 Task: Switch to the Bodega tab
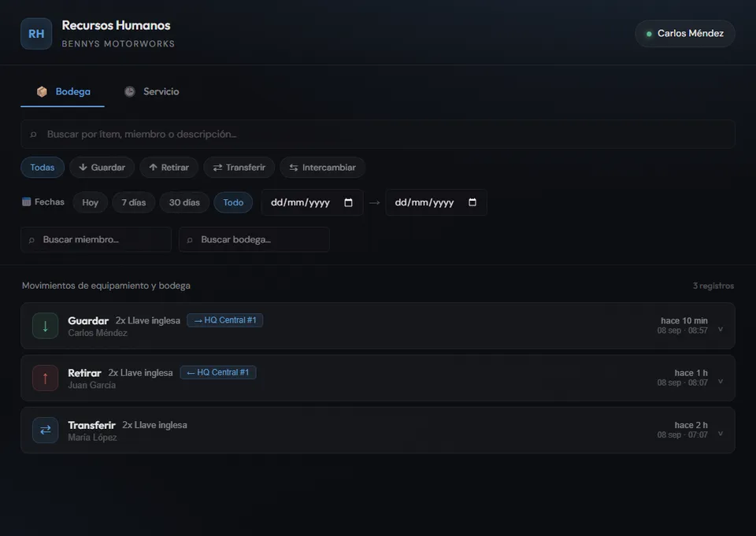click(63, 91)
